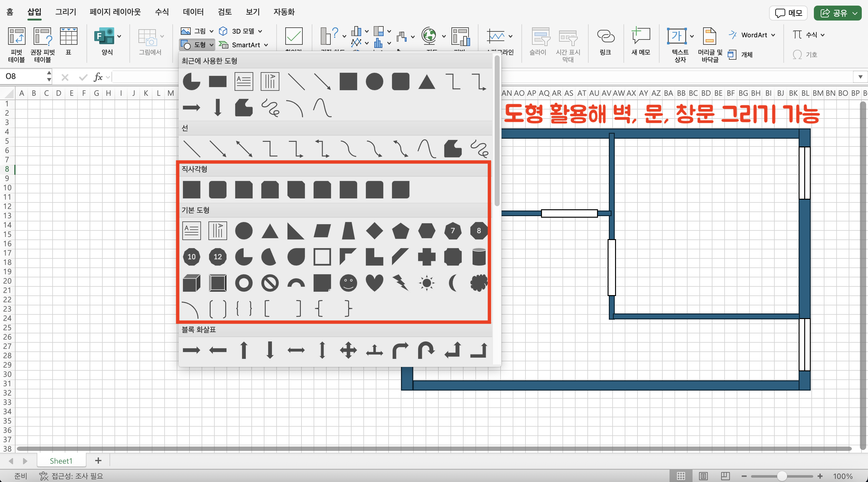Choose the elbow arrow connector in 선
This screenshot has width=868, height=482.
click(x=296, y=149)
